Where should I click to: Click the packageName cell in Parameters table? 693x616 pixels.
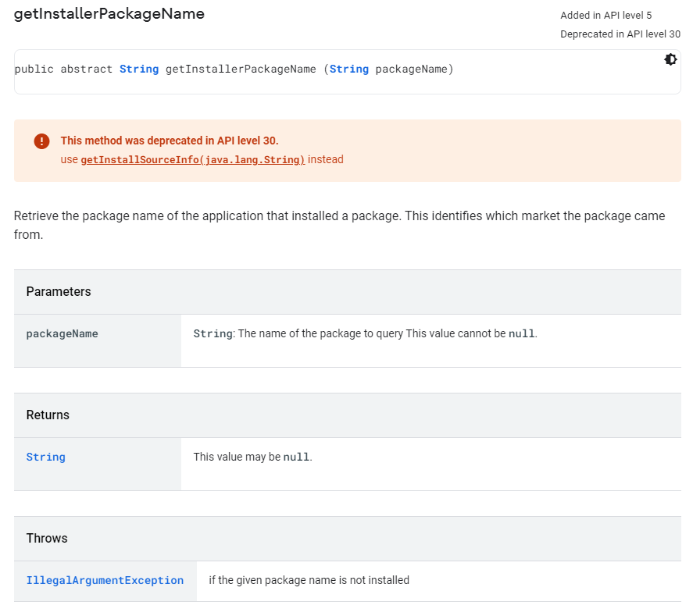63,334
